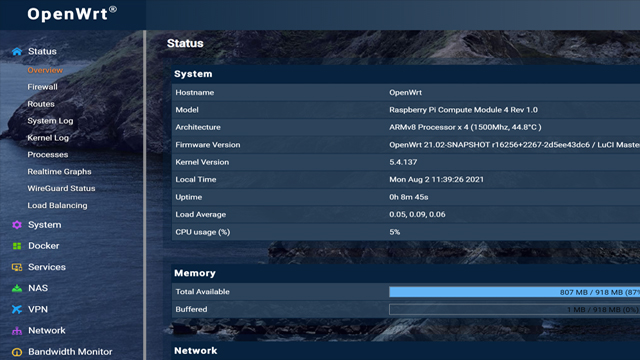Click the green Docker icon

point(17,246)
